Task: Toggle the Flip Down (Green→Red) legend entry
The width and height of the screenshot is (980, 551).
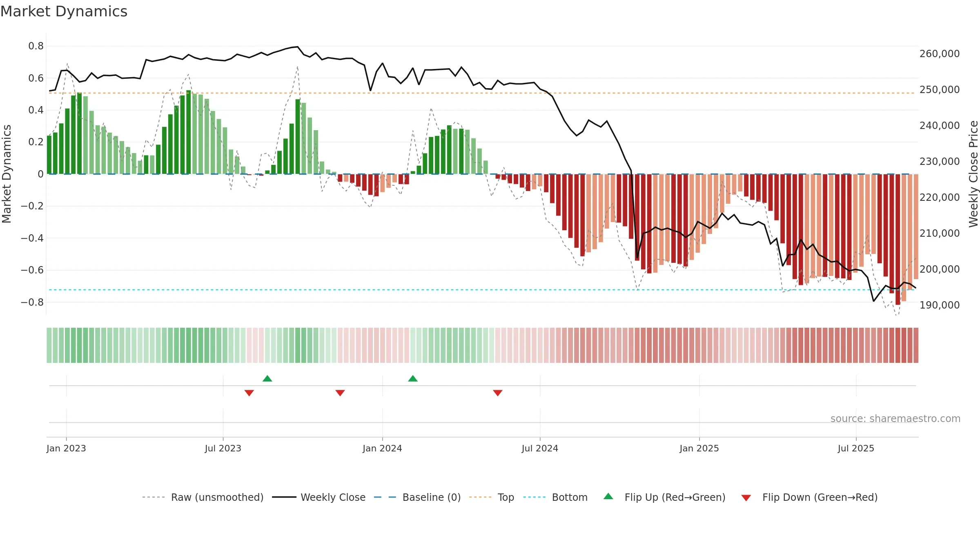Action: click(809, 497)
